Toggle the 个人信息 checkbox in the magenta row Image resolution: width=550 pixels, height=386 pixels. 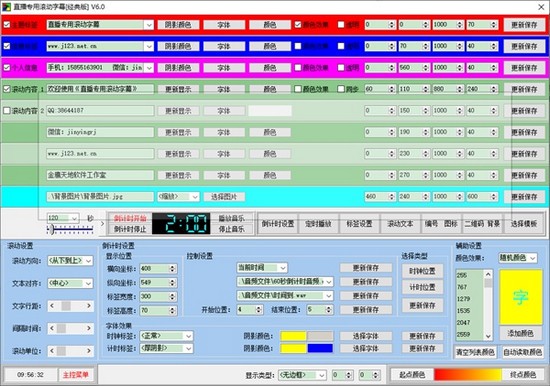7,67
